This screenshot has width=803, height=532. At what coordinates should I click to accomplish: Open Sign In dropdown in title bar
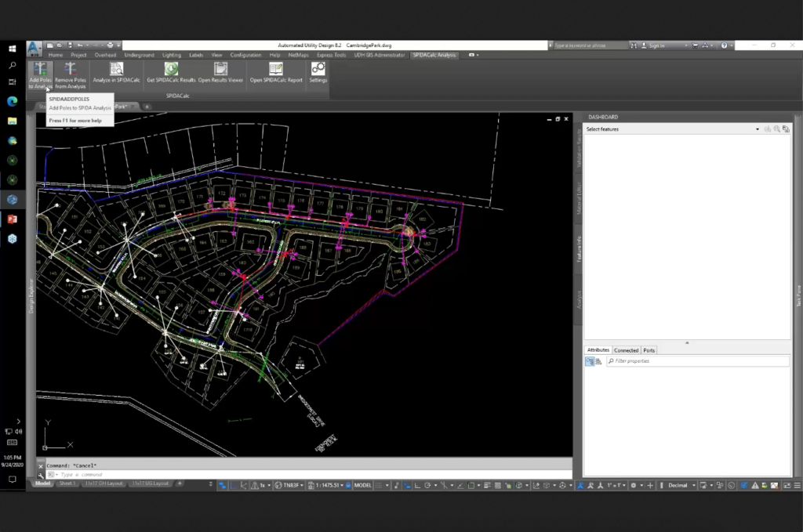pyautogui.click(x=685, y=45)
